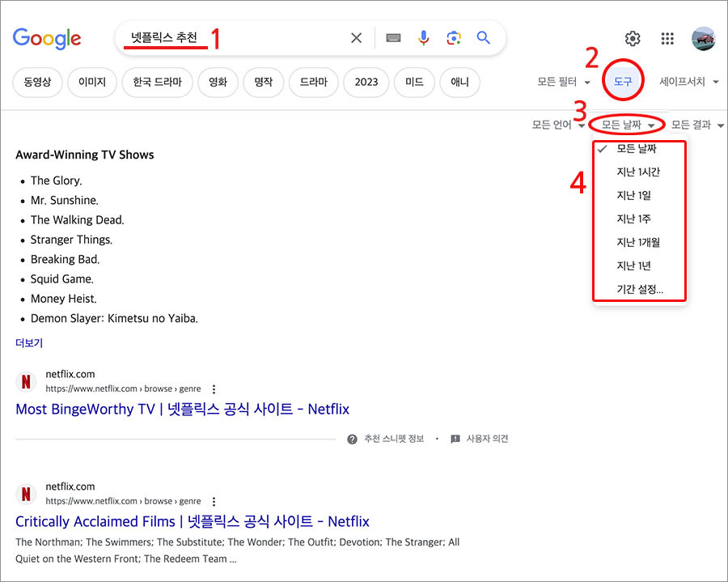Click 사용자 의견 feedback link
The width and height of the screenshot is (728, 582).
[488, 439]
